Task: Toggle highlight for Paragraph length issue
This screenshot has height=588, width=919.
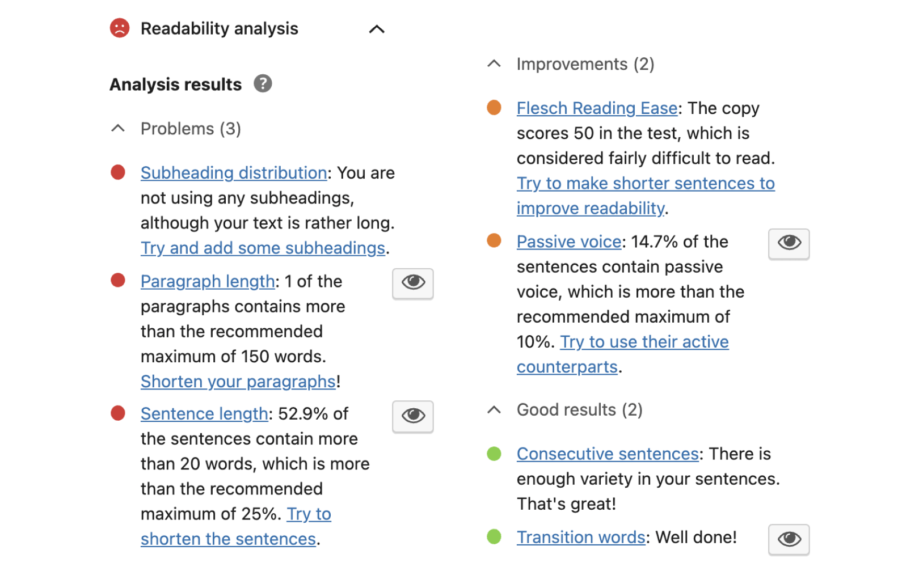Action: click(x=413, y=282)
